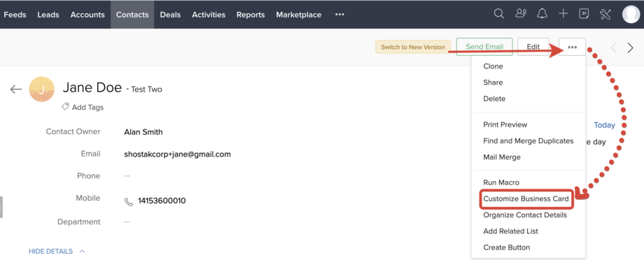Click the Edit button
Image resolution: width=644 pixels, height=265 pixels.
pyautogui.click(x=533, y=47)
